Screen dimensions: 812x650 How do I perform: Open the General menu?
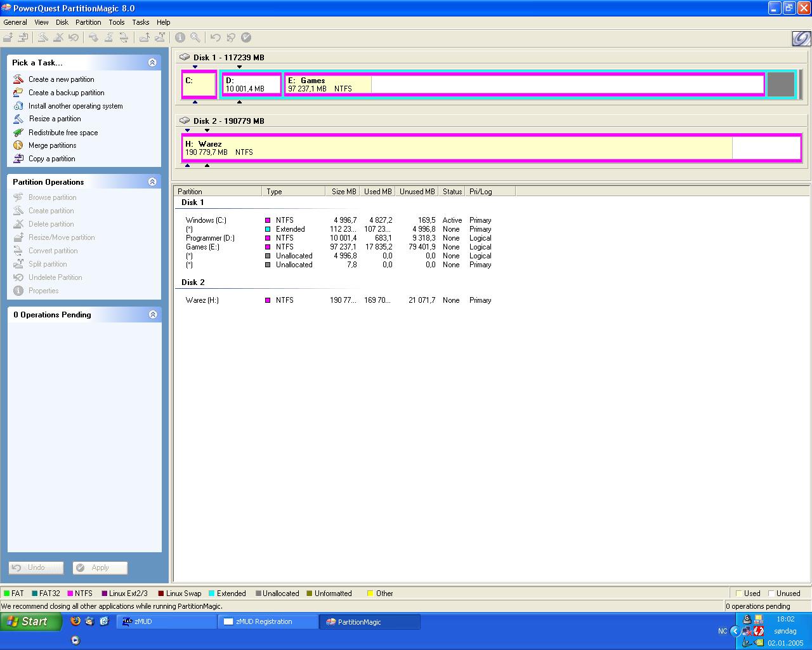tap(15, 22)
